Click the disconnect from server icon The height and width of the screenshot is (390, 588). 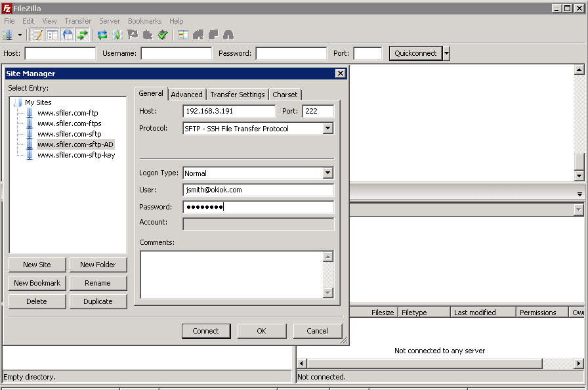click(x=148, y=35)
